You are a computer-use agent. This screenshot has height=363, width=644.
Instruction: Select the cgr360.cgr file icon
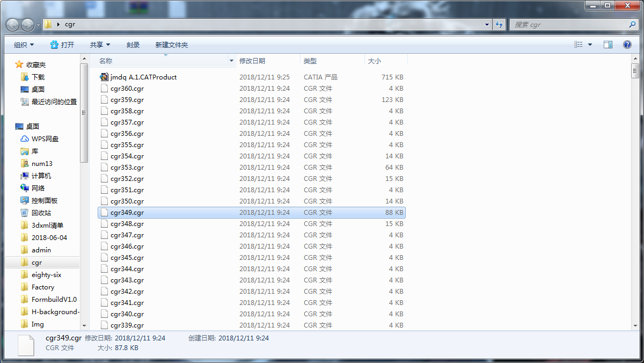pos(104,88)
